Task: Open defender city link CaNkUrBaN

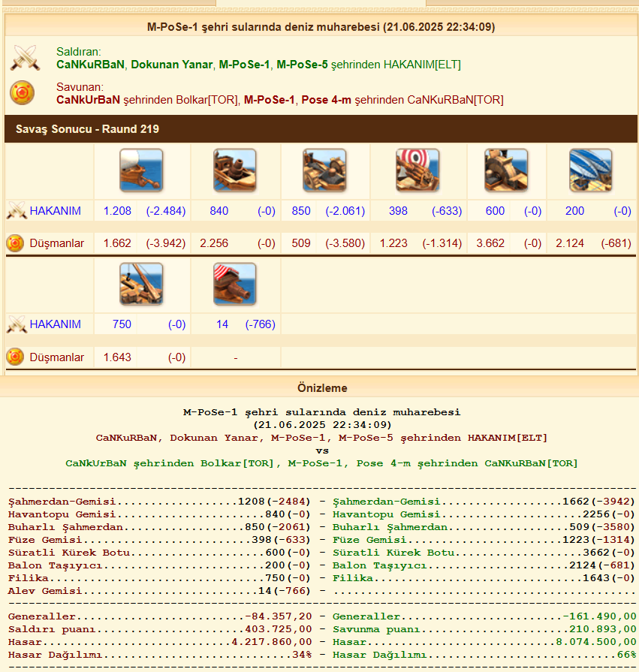Action: click(89, 100)
